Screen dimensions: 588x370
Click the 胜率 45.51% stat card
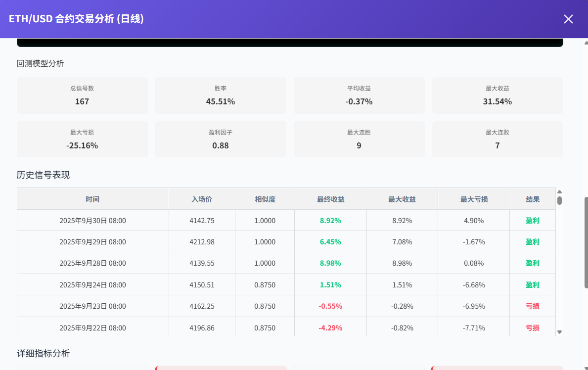pyautogui.click(x=221, y=95)
